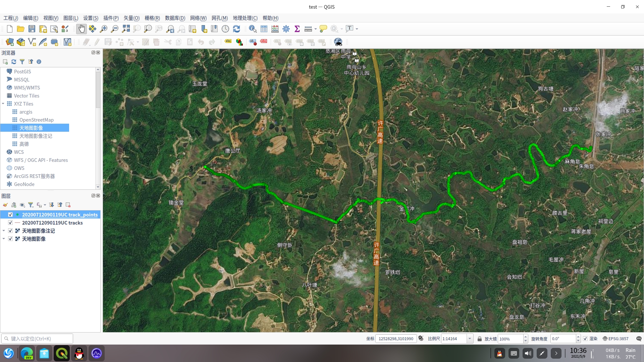
Task: Click the statistical summary sigma icon
Action: 297,29
